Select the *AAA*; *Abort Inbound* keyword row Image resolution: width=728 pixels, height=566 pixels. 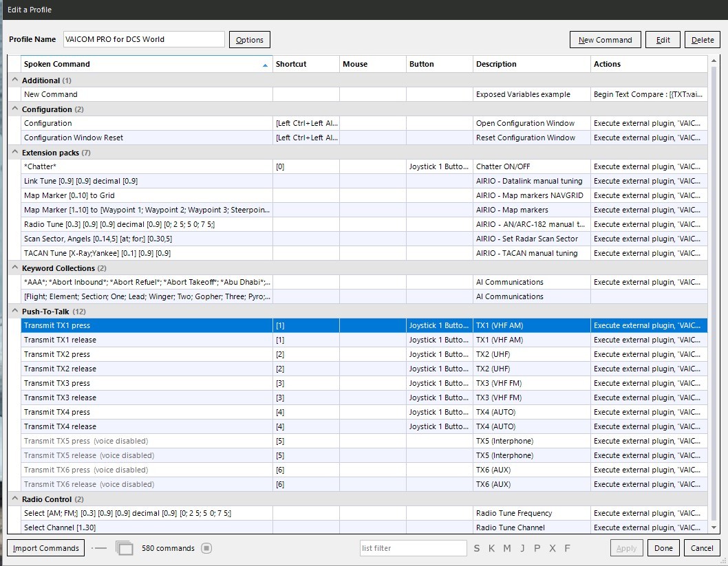click(x=364, y=281)
